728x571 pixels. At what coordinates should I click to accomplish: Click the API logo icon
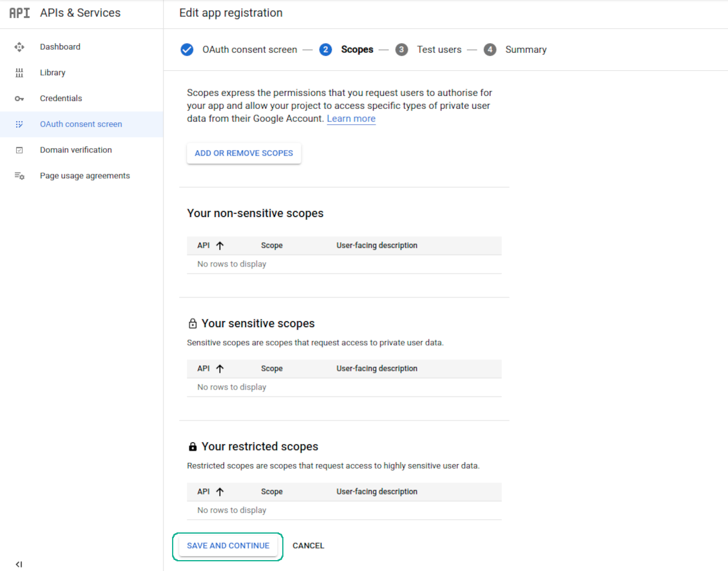pos(19,13)
